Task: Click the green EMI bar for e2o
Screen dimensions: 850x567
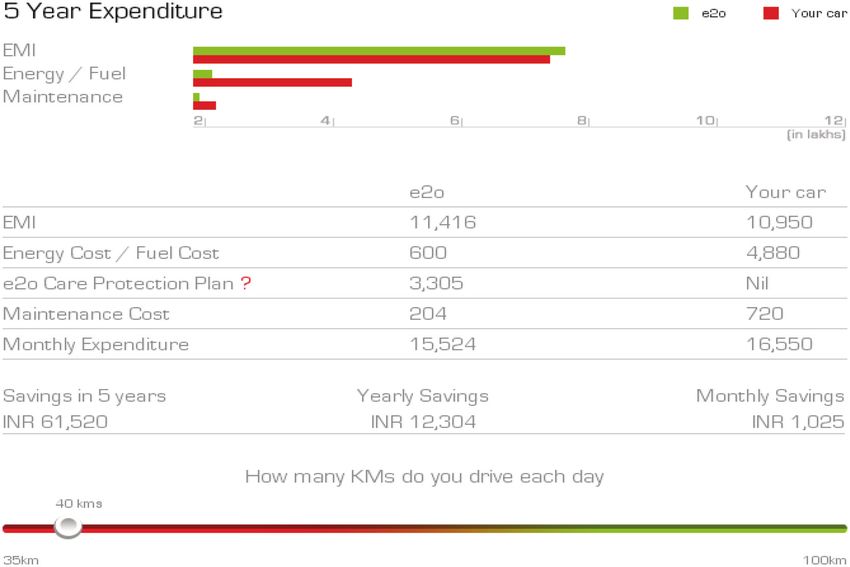Action: pyautogui.click(x=378, y=50)
